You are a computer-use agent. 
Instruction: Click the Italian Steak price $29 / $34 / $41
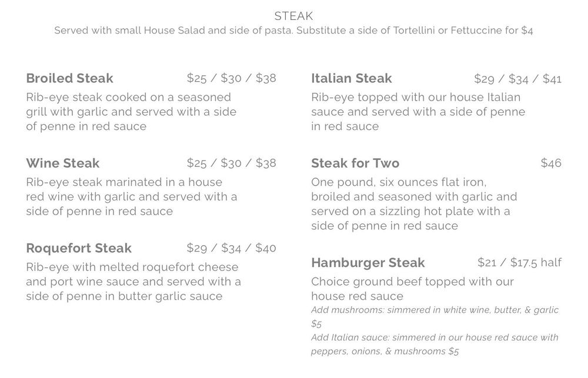tap(517, 78)
